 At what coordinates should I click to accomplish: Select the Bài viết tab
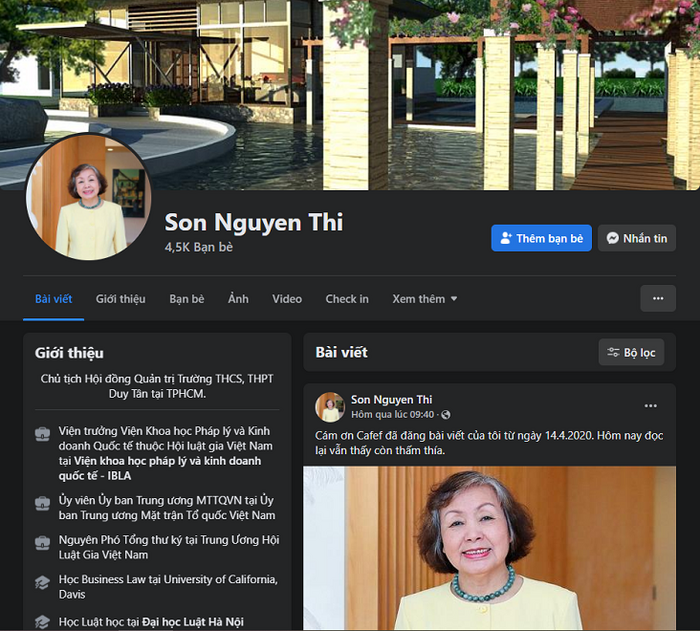[53, 299]
